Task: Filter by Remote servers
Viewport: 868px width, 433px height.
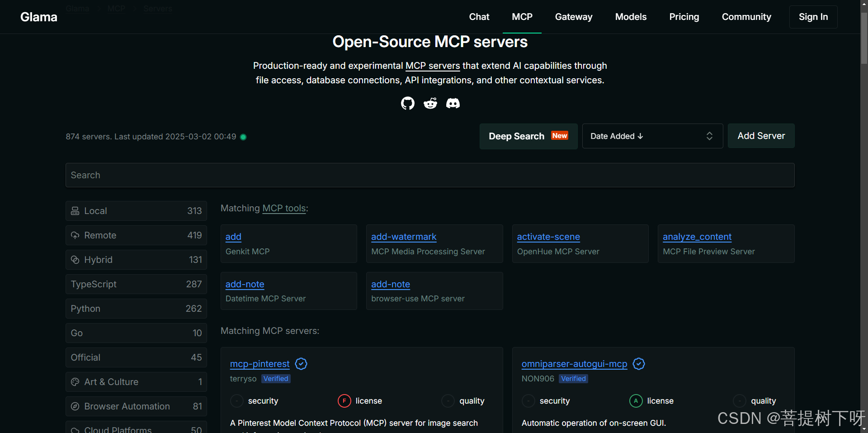Action: coord(136,235)
